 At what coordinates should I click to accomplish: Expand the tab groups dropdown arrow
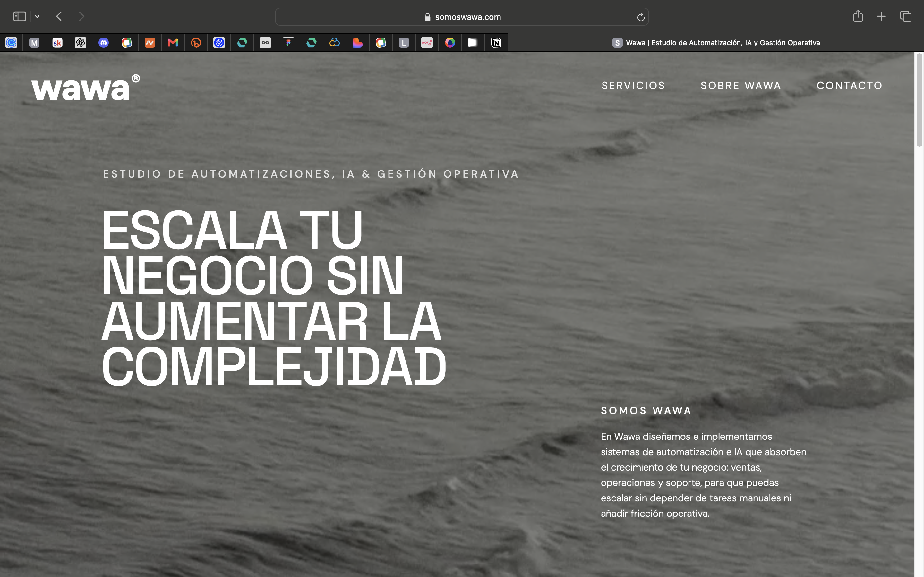tap(37, 16)
